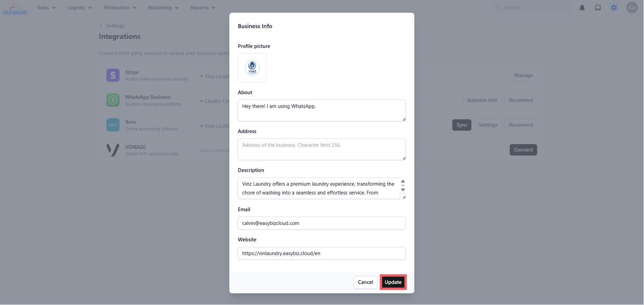
Task: Select the Xero integration name
Action: point(130,122)
